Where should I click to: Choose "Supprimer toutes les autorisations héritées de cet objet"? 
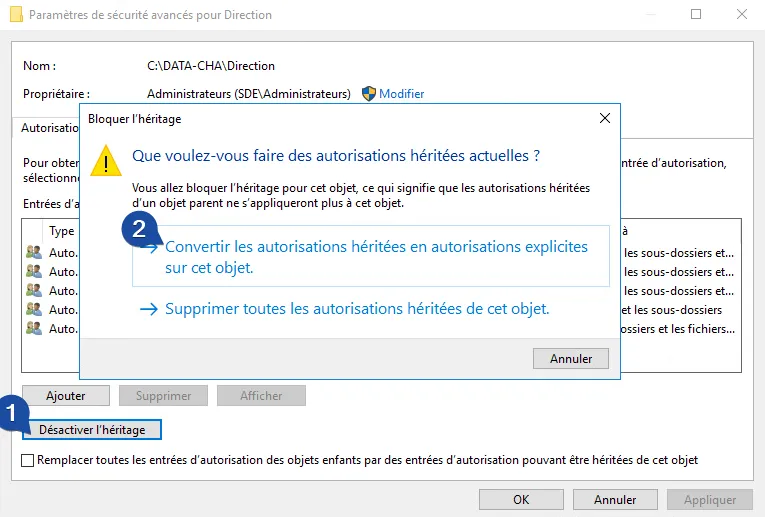pyautogui.click(x=357, y=310)
